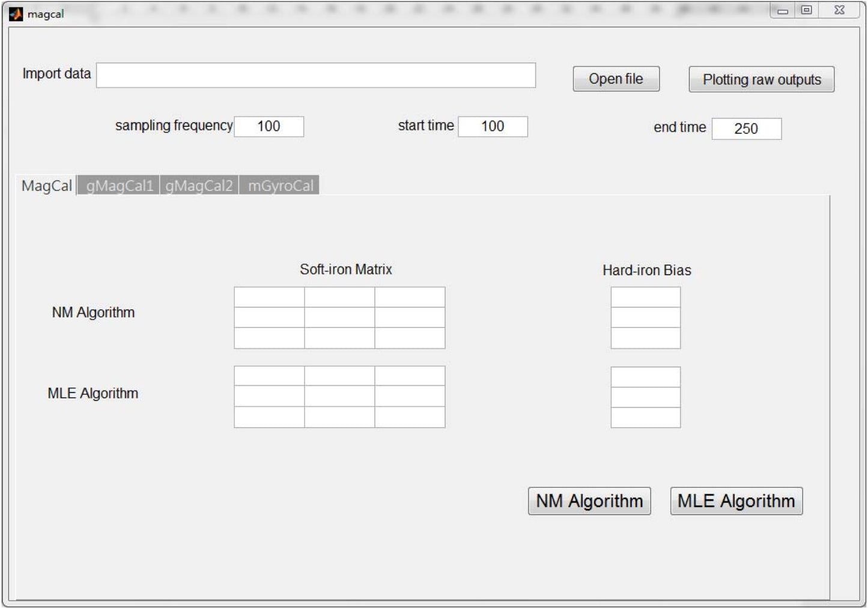The height and width of the screenshot is (608, 868).
Task: Switch to the MagCal tab
Action: (x=46, y=186)
